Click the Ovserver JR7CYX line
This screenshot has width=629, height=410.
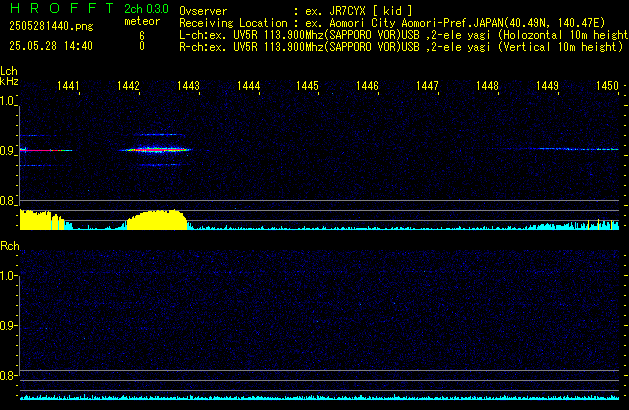296,11
